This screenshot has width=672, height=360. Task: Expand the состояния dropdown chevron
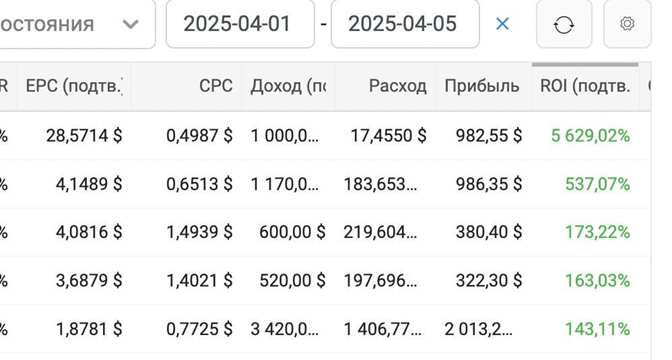[x=130, y=24]
